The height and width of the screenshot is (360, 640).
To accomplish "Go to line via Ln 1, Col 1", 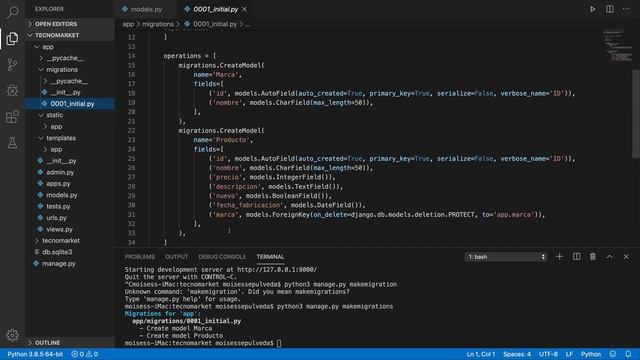I will point(480,354).
